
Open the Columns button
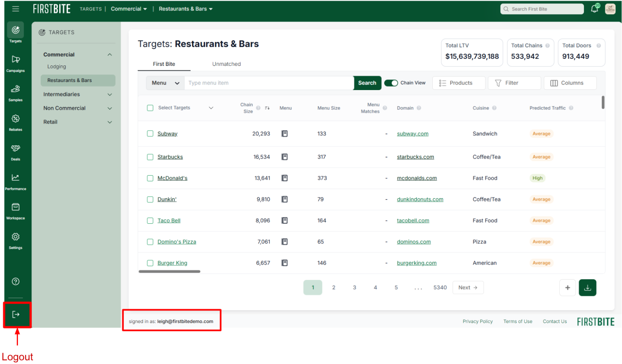[570, 83]
